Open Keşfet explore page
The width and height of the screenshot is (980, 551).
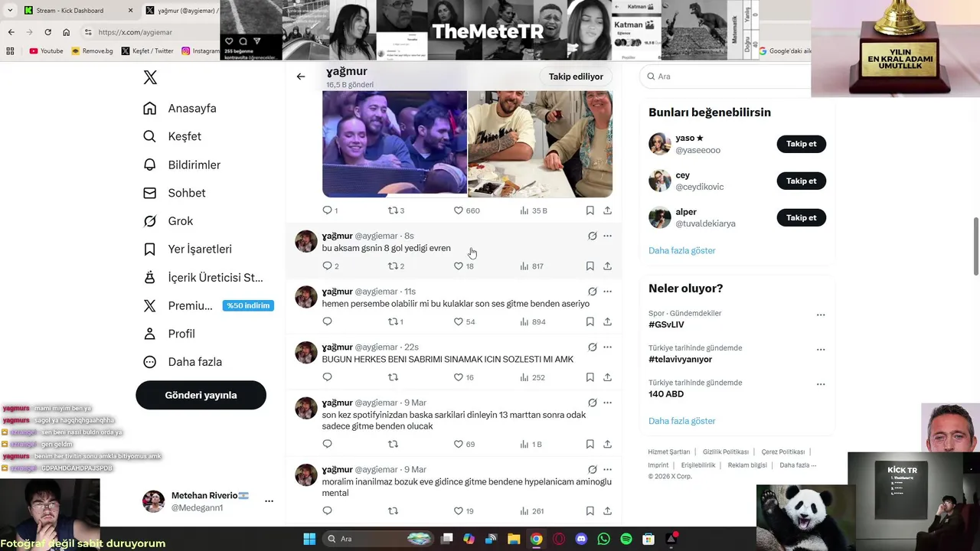(x=172, y=136)
